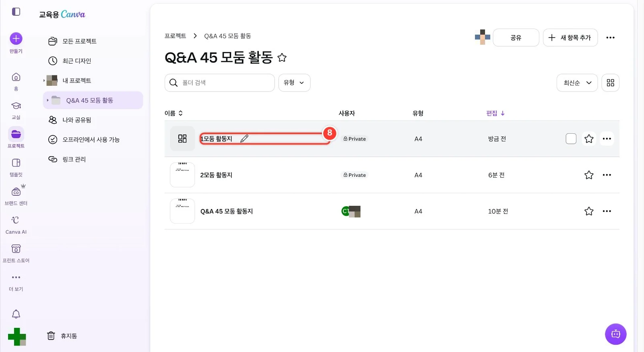Screen dimensions: 644x352
Task: Collapse the sidebar panel icon
Action: [x=16, y=12]
